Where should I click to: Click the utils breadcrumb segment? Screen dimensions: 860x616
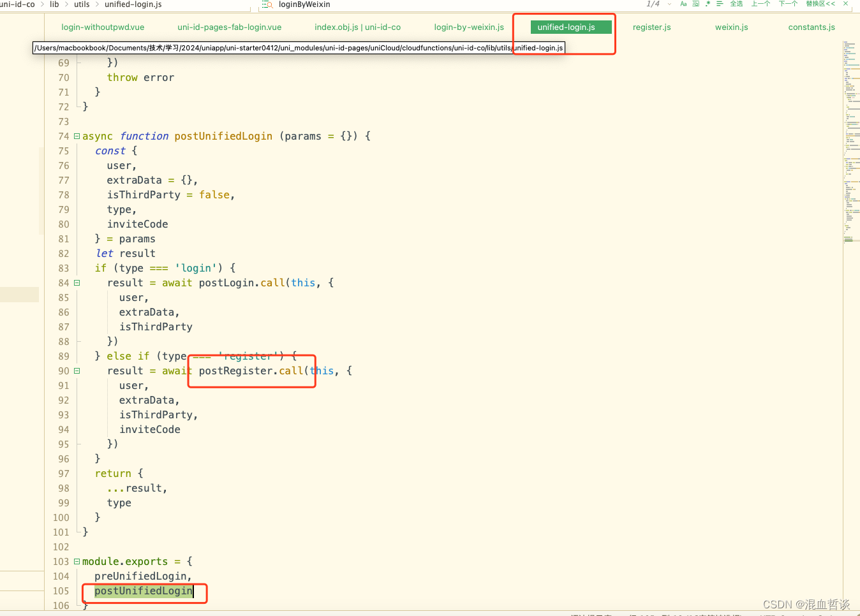point(82,4)
